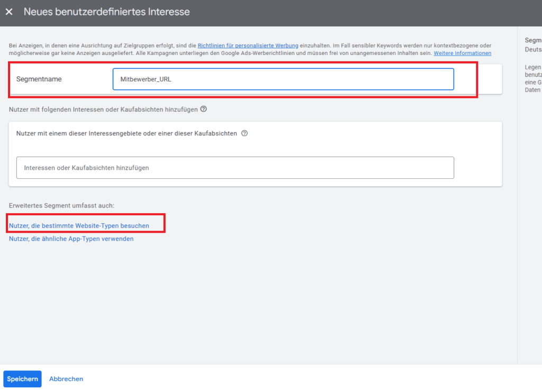
Task: Click the dialog title Neues benutzerdefiniertes Interesse
Action: click(107, 12)
